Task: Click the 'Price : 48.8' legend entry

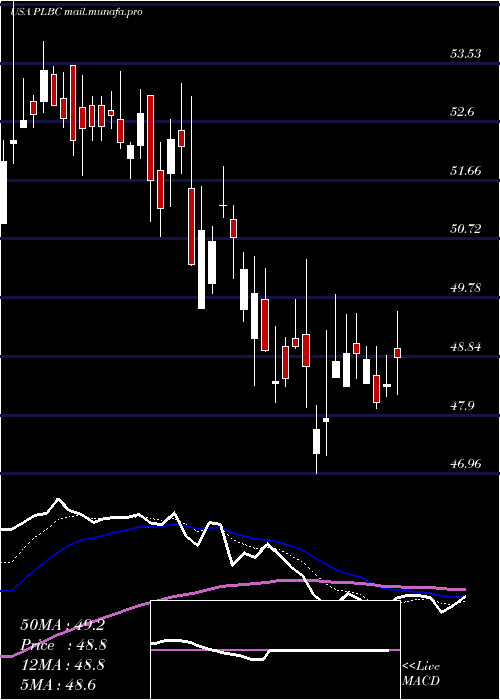Action: click(63, 645)
